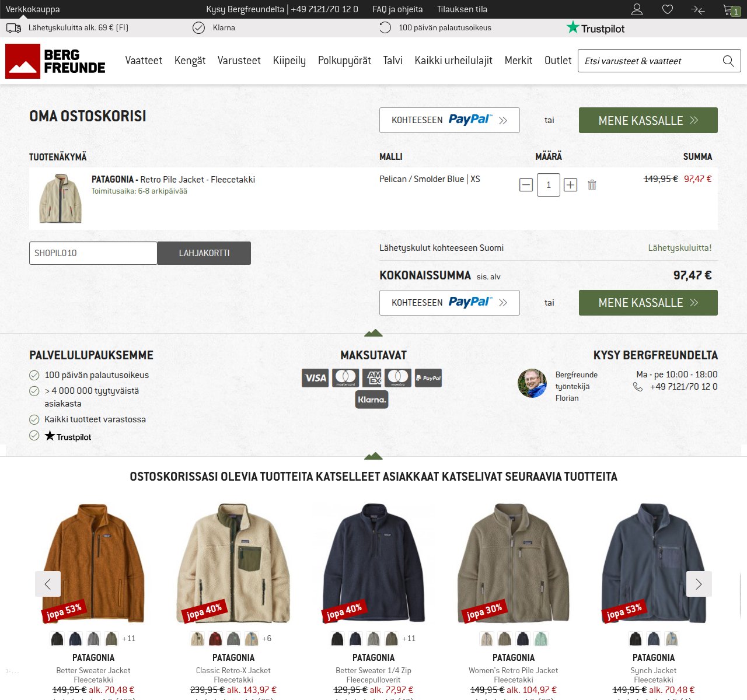This screenshot has height=700, width=747.
Task: Open the Vaatteet menu
Action: pyautogui.click(x=144, y=61)
